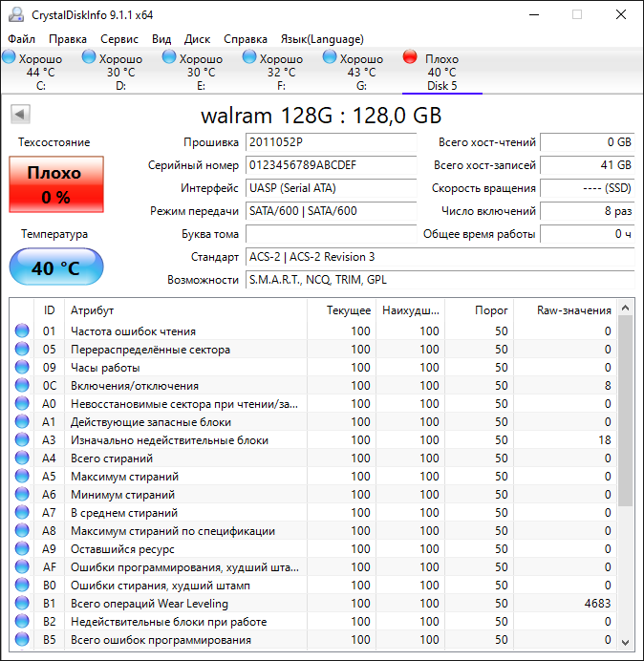Image resolution: width=644 pixels, height=661 pixels.
Task: Open the Правка menu
Action: 68,39
